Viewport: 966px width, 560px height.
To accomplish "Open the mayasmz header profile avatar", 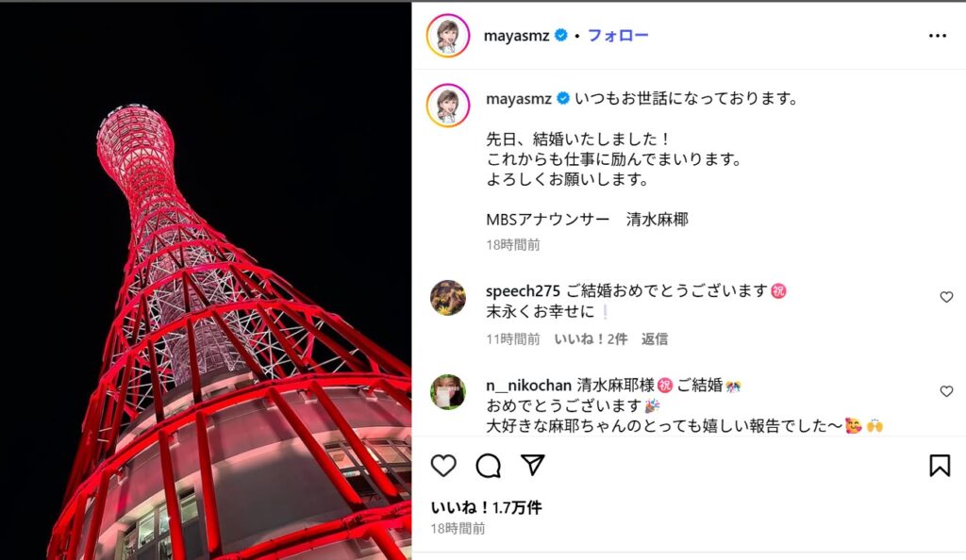I will (x=448, y=36).
